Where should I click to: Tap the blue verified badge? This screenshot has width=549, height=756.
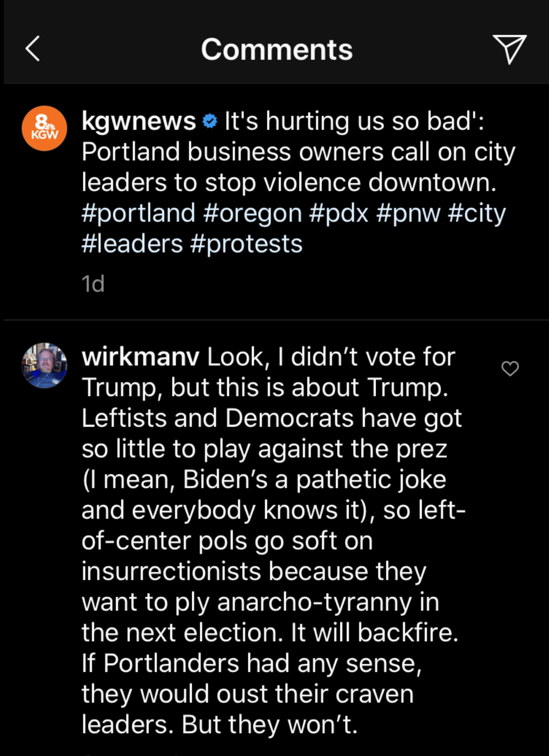click(x=210, y=121)
